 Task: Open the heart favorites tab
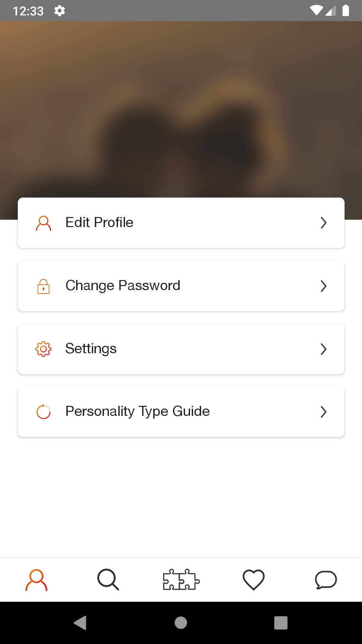253,580
